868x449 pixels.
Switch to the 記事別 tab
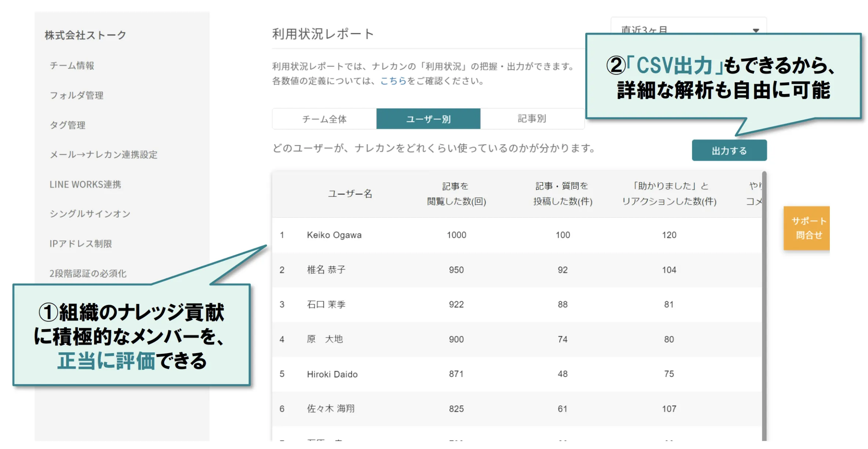tap(532, 119)
